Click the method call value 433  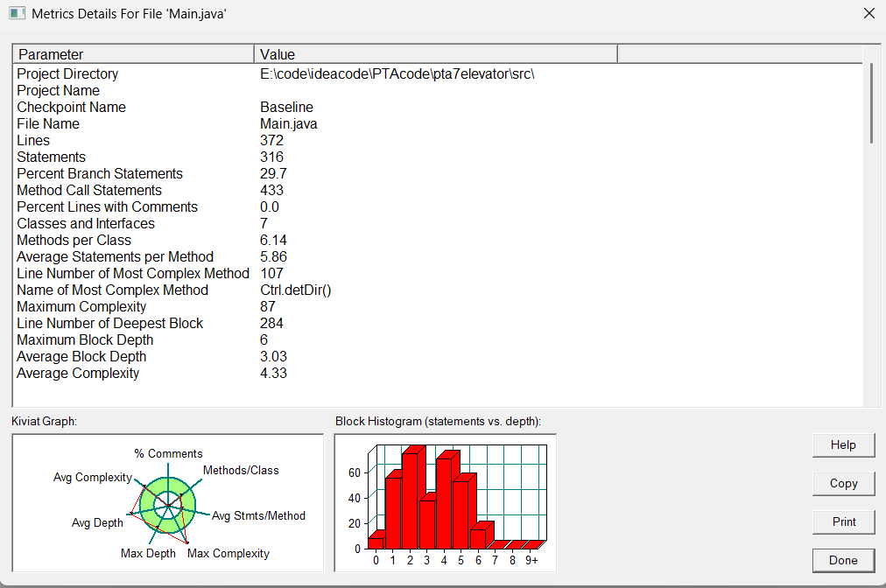click(271, 191)
